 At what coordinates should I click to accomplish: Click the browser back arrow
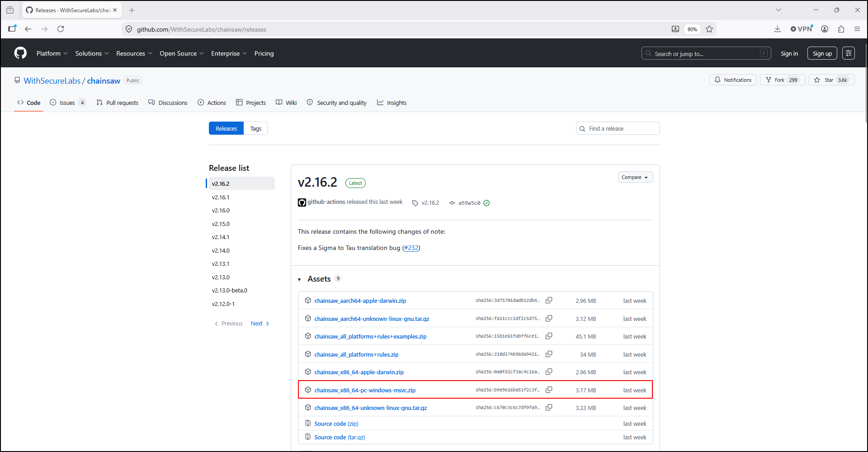[x=28, y=29]
